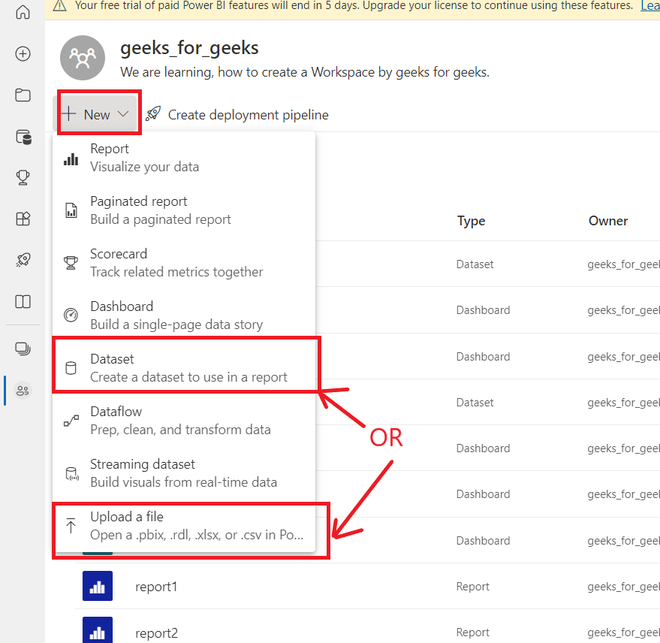Choose Paginated report from the New menu
This screenshot has width=660, height=643.
[184, 210]
